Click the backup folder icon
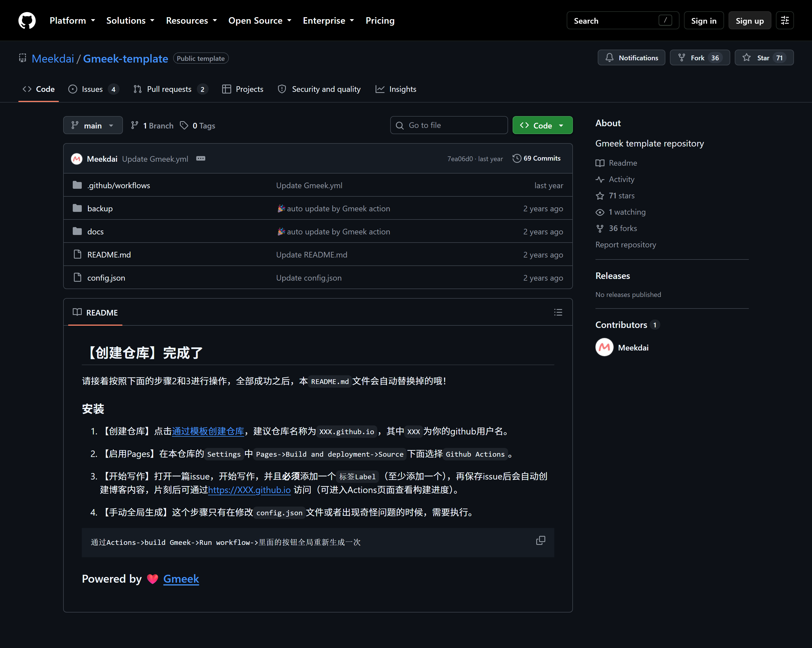This screenshot has height=648, width=812. (x=77, y=208)
